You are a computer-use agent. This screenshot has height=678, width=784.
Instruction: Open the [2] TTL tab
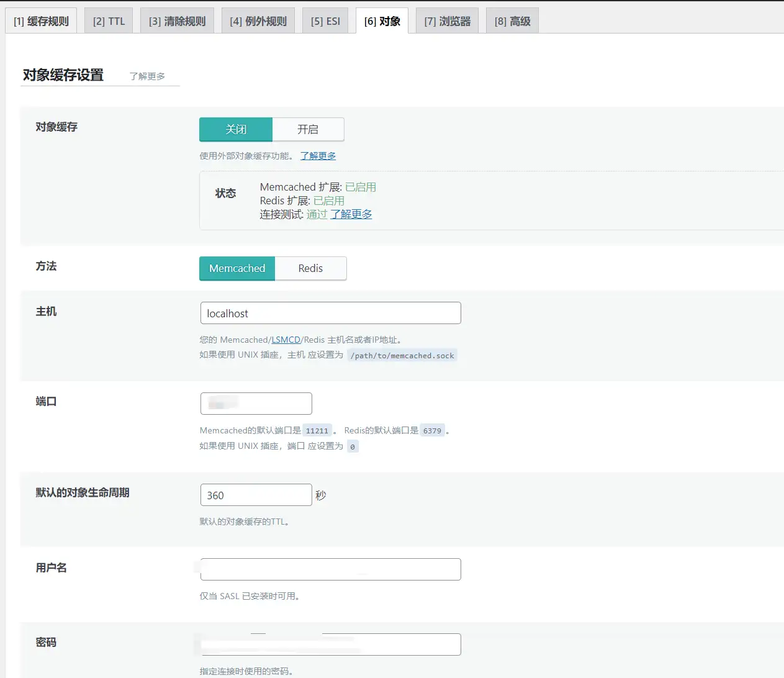(x=109, y=21)
